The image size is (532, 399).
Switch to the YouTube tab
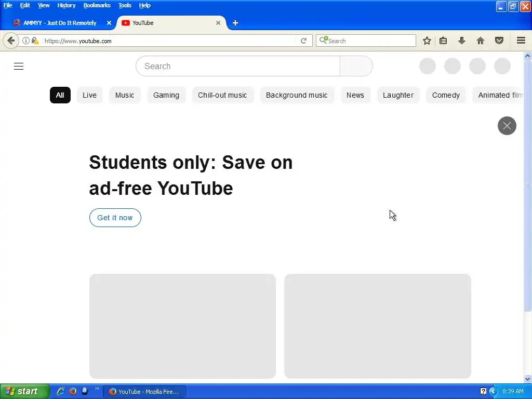(x=171, y=23)
